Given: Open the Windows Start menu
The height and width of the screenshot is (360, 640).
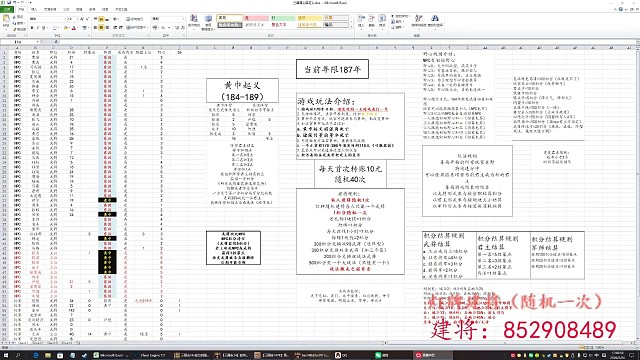Looking at the screenshot, I should pos(6,356).
